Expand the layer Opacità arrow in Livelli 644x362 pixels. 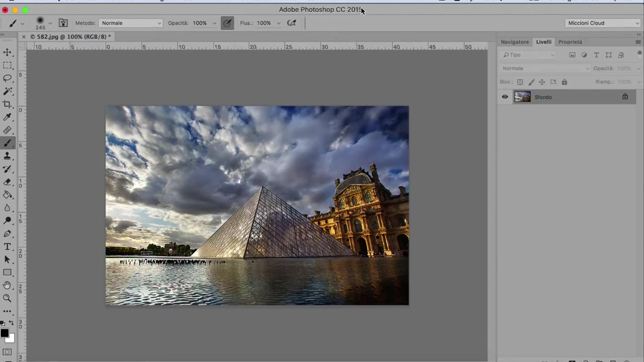click(639, 68)
